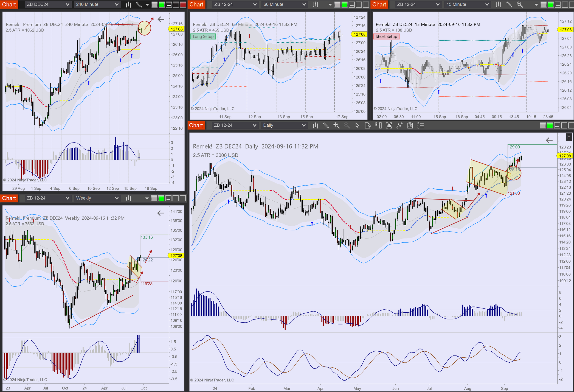Open the instrument dropdown showing ZB DEC24
The width and height of the screenshot is (574, 392).
(x=48, y=4)
